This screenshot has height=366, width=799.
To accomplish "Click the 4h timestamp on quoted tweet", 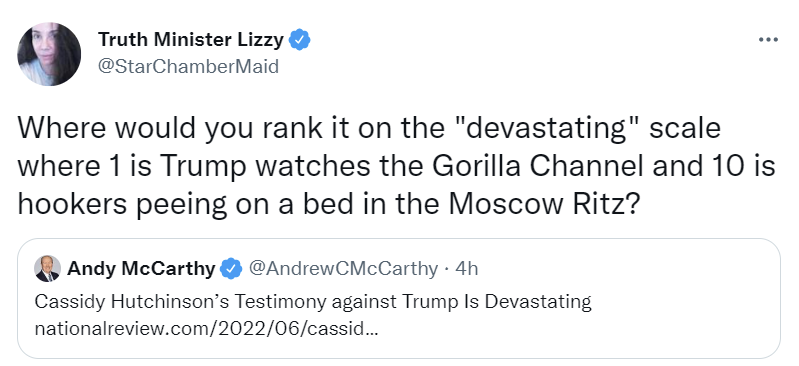I will (467, 269).
